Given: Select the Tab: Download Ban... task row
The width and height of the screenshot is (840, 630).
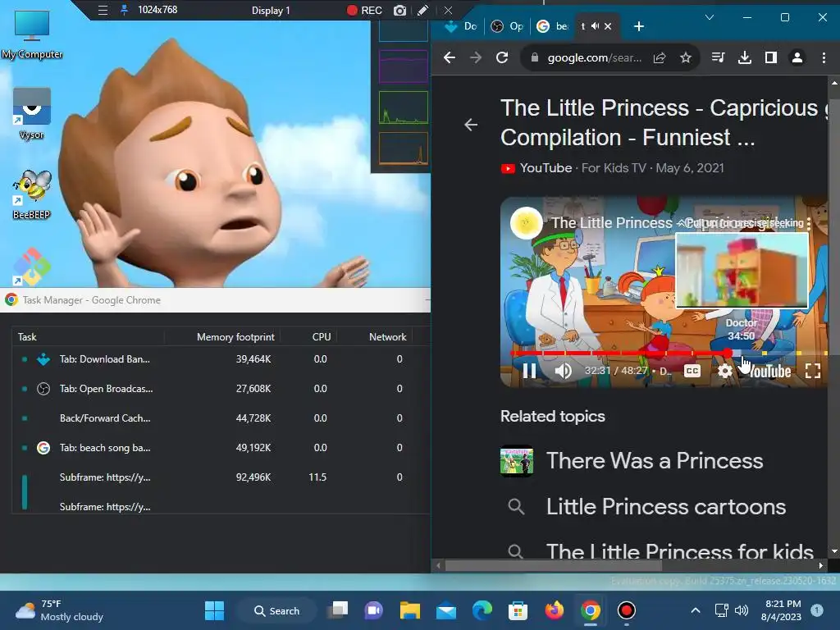Looking at the screenshot, I should coord(221,359).
